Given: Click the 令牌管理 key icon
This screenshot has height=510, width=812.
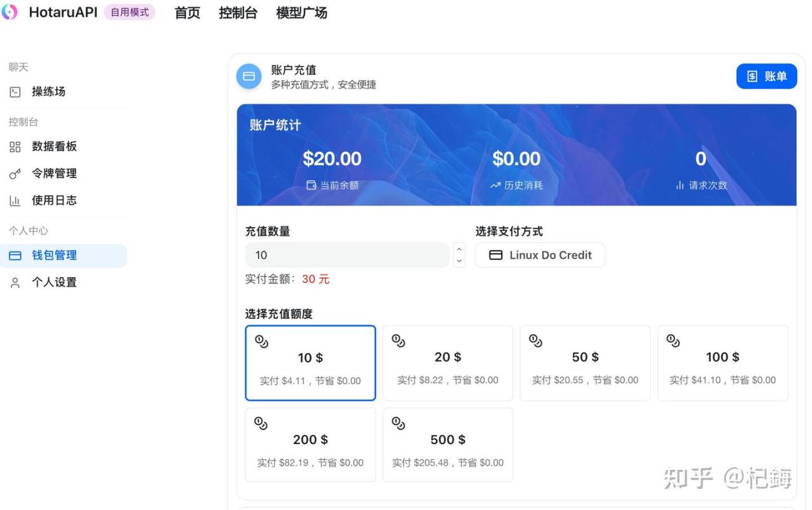Looking at the screenshot, I should 15,174.
